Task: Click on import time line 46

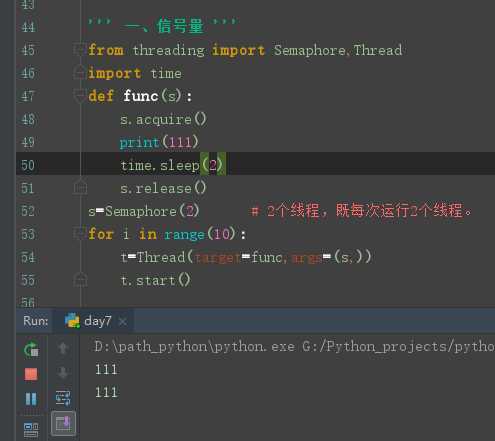Action: [x=135, y=73]
